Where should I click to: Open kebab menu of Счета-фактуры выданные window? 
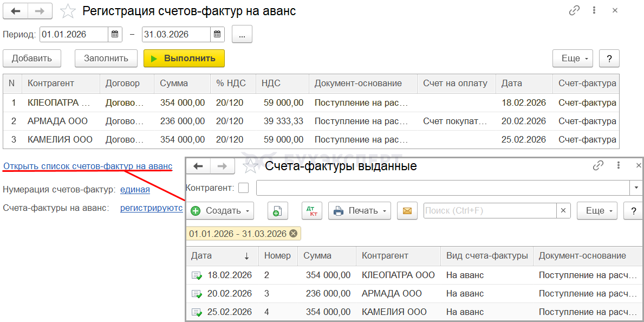[619, 166]
